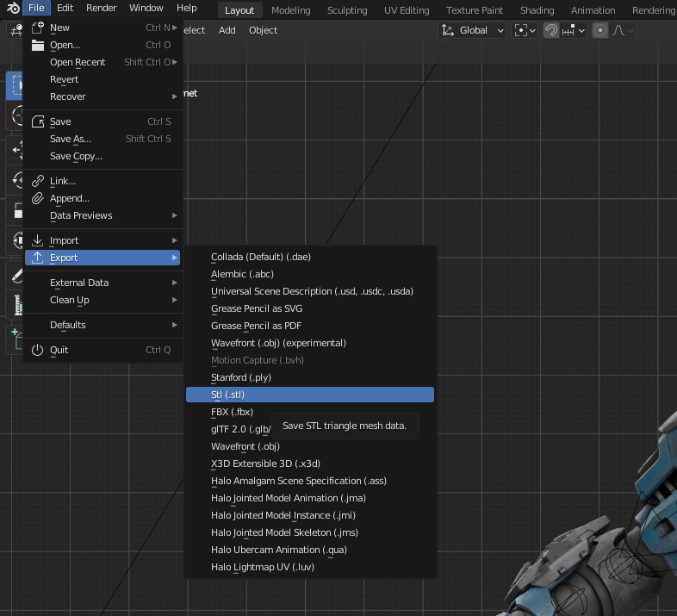
Task: Export Grease Pencil as SVG
Action: pos(310,309)
